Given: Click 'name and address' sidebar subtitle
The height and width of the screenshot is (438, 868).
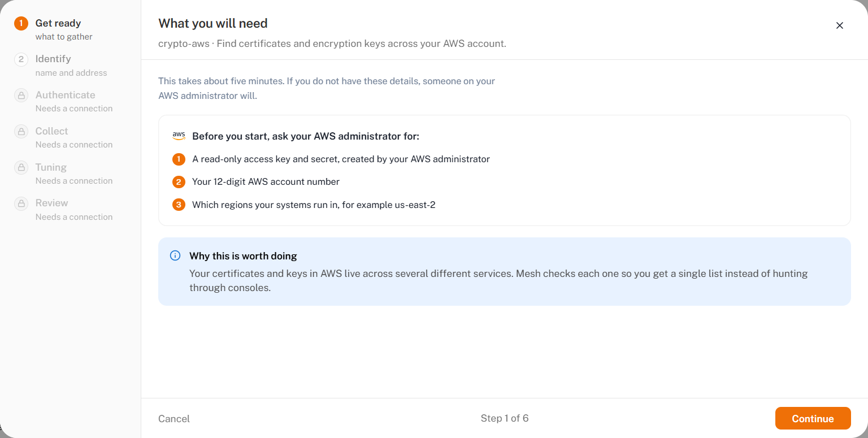Looking at the screenshot, I should click(x=71, y=73).
